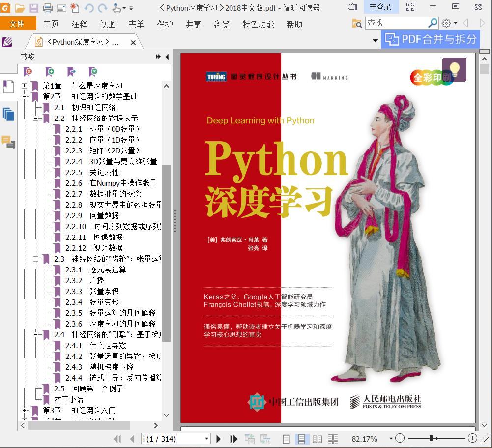Screen dimensions: 492x448
Task: Open the 帮助 tab
Action: (x=294, y=24)
